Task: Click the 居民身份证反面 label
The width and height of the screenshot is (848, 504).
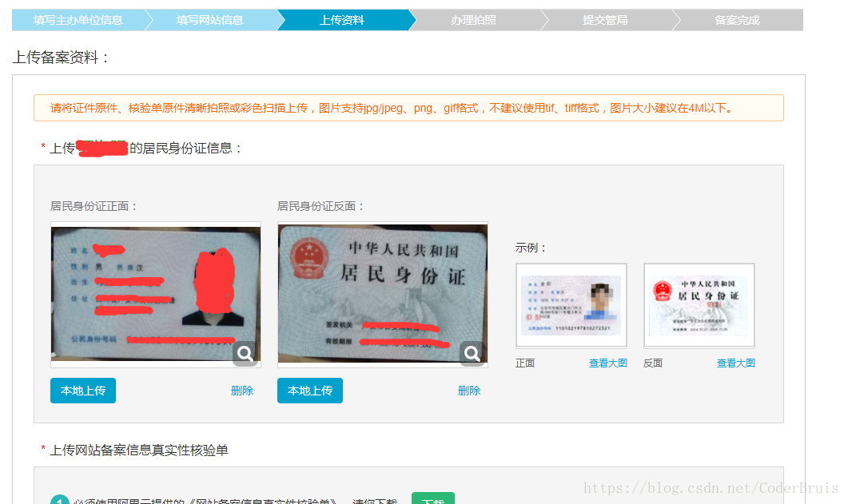Action: (320, 206)
